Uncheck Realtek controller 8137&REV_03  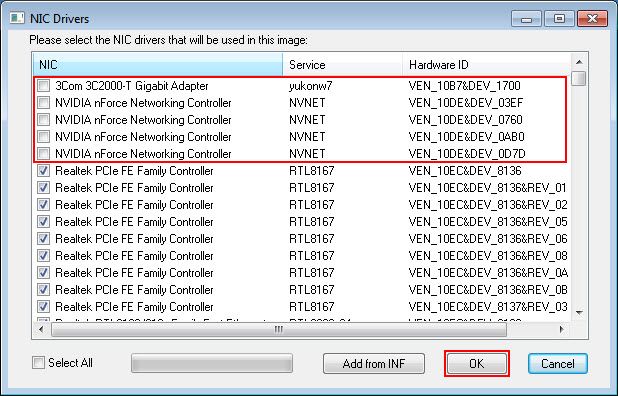coord(43,307)
